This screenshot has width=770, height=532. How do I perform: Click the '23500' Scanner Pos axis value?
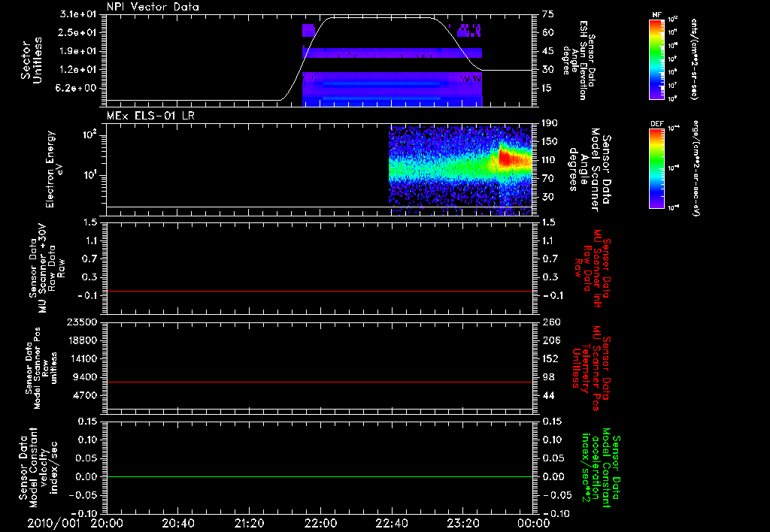click(82, 322)
